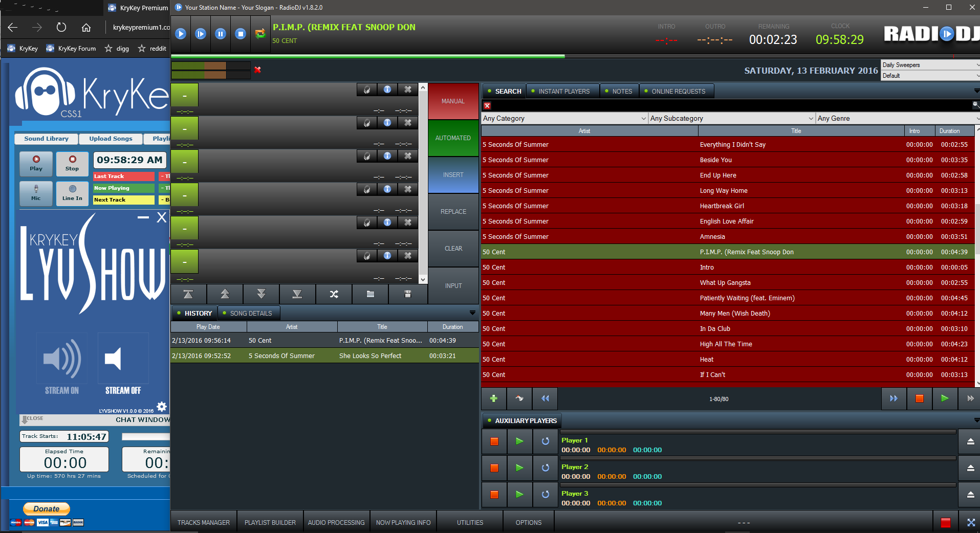Switch to AUTOMATED mode
Image resolution: width=980 pixels, height=533 pixels.
(x=453, y=138)
